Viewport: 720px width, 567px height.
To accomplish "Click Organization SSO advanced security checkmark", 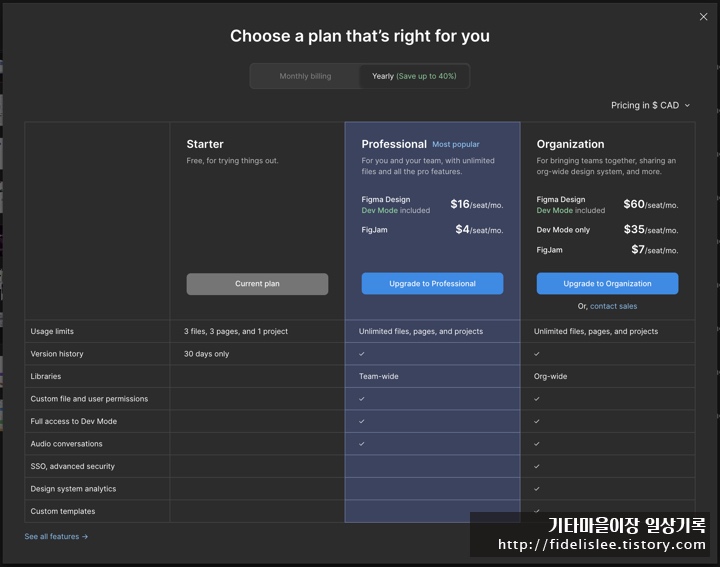I will pos(536,466).
